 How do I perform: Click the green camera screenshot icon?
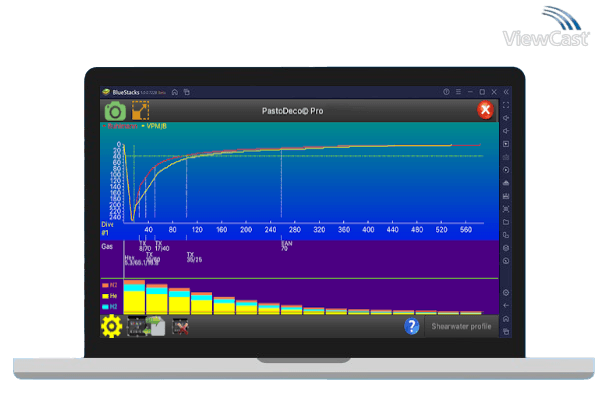[x=115, y=111]
